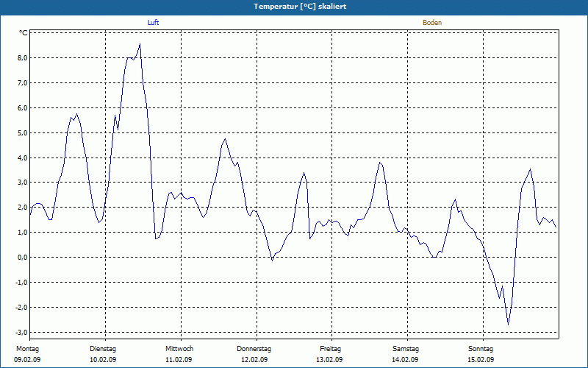Click the -1,0 y-axis value

20,283
